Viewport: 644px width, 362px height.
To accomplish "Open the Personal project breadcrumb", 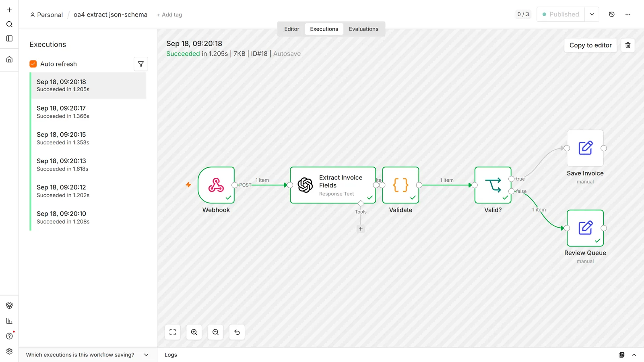I will pyautogui.click(x=47, y=15).
